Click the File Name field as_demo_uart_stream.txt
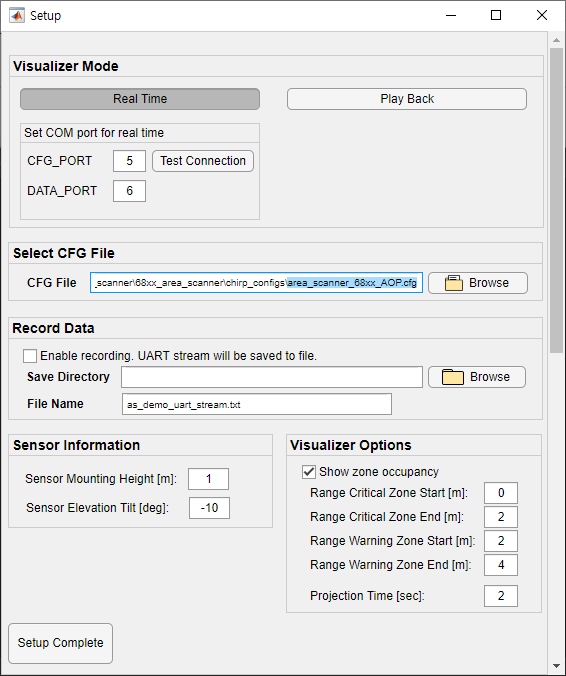 click(x=256, y=404)
